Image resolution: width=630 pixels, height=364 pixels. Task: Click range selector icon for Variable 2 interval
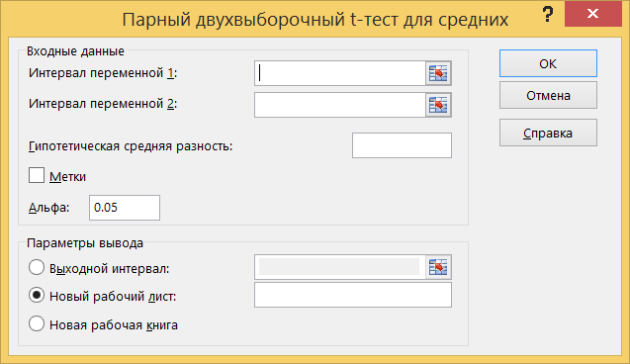[438, 105]
